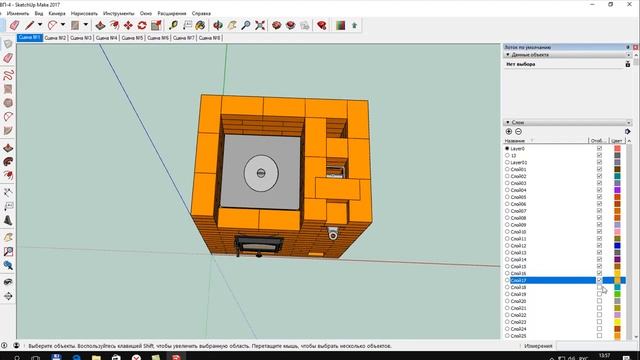640x360 pixels.
Task: Click the green upward arrow toolbar icon
Action: pos(354,25)
